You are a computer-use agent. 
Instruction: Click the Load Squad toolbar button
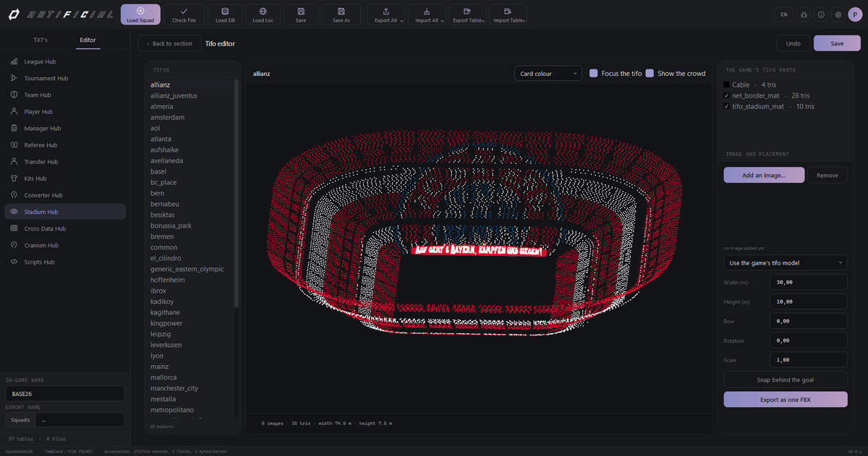pyautogui.click(x=140, y=14)
